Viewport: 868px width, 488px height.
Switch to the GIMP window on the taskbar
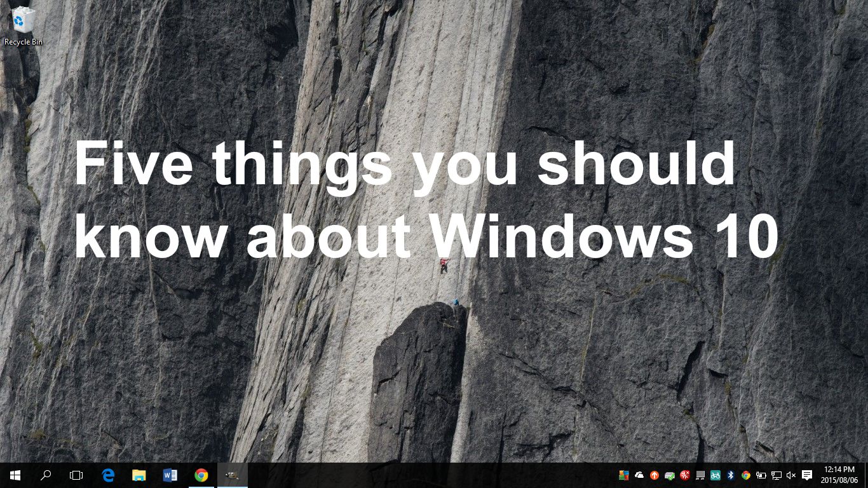[x=233, y=475]
